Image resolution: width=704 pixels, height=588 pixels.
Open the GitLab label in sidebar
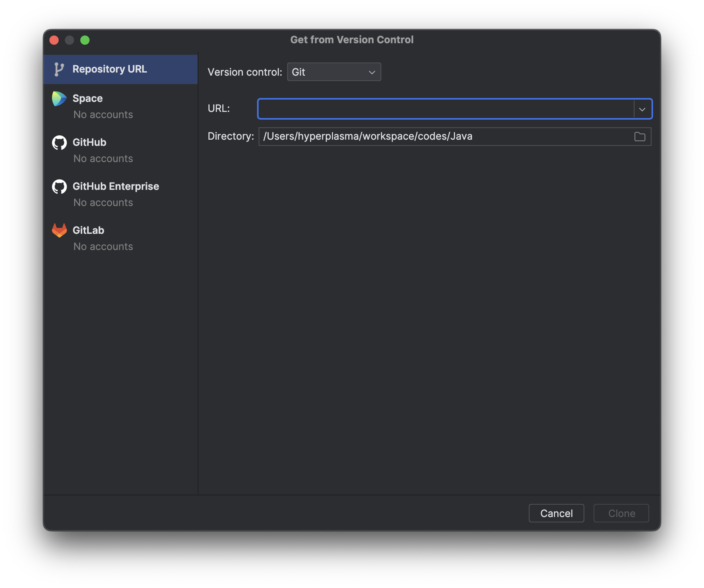tap(88, 230)
